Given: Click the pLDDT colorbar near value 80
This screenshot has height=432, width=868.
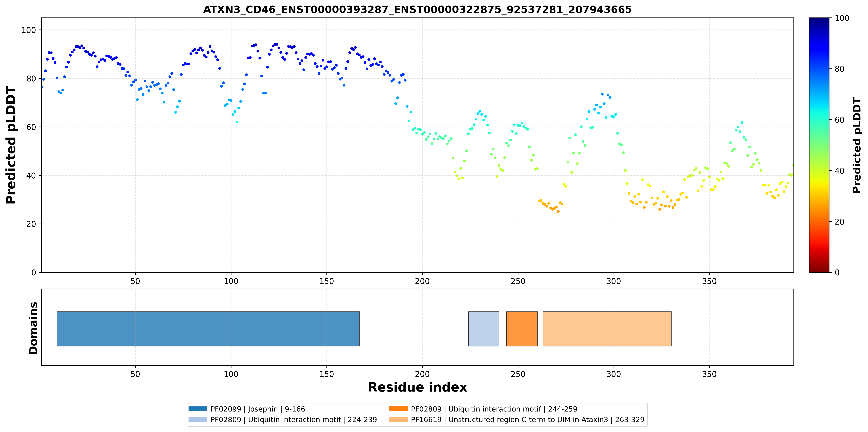Looking at the screenshot, I should click(x=819, y=69).
